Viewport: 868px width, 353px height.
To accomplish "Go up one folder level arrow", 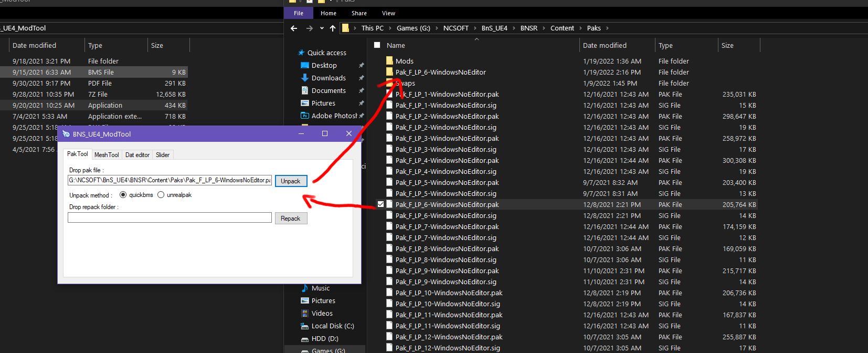I will [x=333, y=28].
